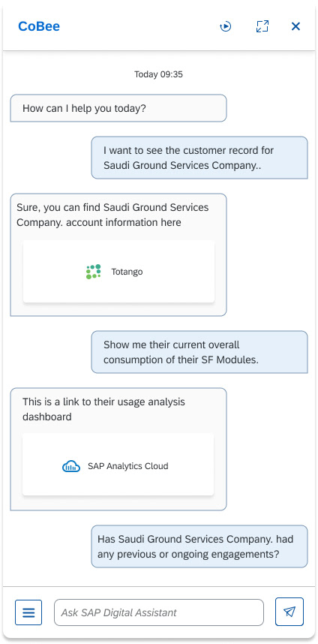Image resolution: width=318 pixels, height=644 pixels.
Task: Click the restart conversation icon in header
Action: point(226,27)
